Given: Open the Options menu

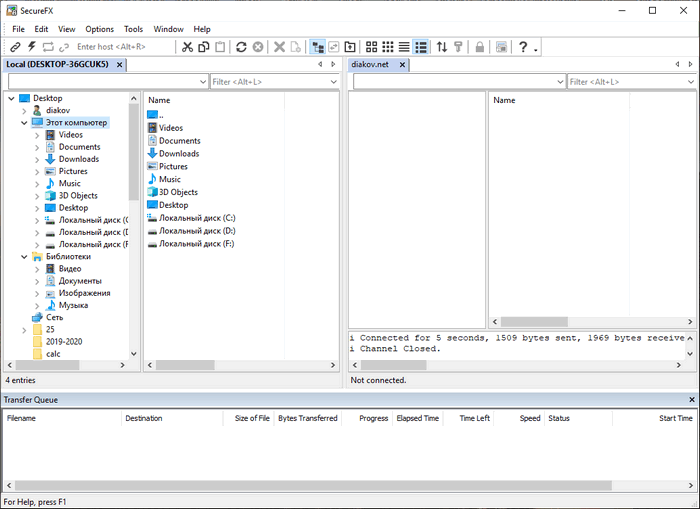Looking at the screenshot, I should click(99, 29).
